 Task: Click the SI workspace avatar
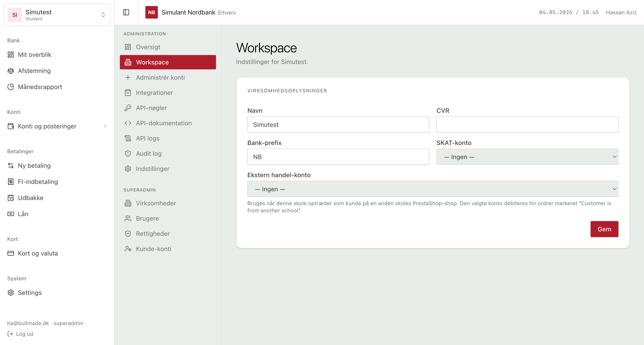(x=15, y=15)
